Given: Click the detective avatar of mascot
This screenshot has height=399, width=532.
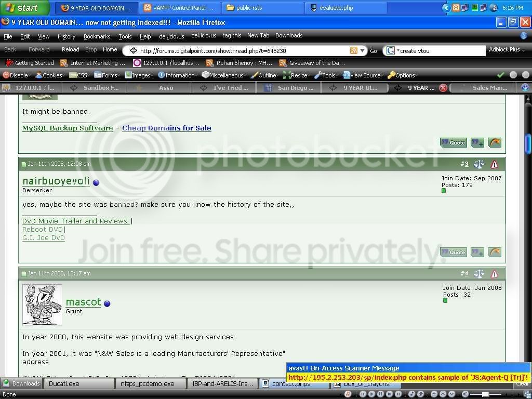Looking at the screenshot, I should click(x=42, y=304).
